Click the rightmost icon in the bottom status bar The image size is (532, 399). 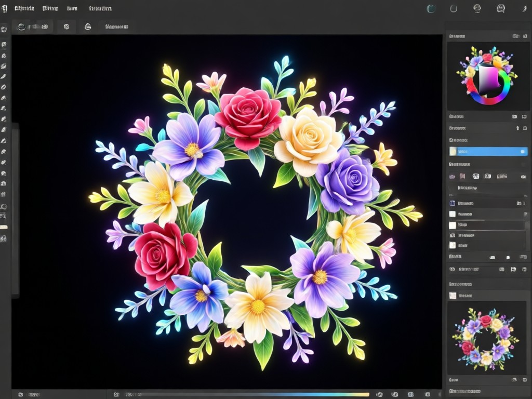[x=428, y=395]
